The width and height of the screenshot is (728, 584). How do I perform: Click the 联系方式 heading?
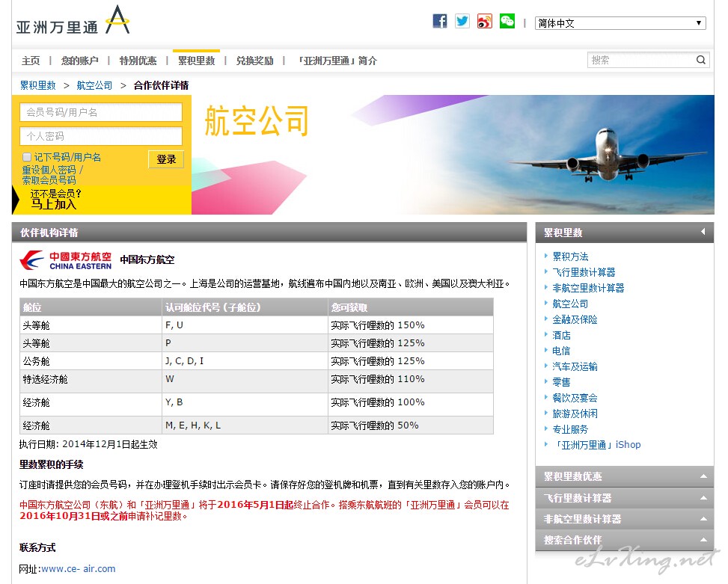point(37,547)
